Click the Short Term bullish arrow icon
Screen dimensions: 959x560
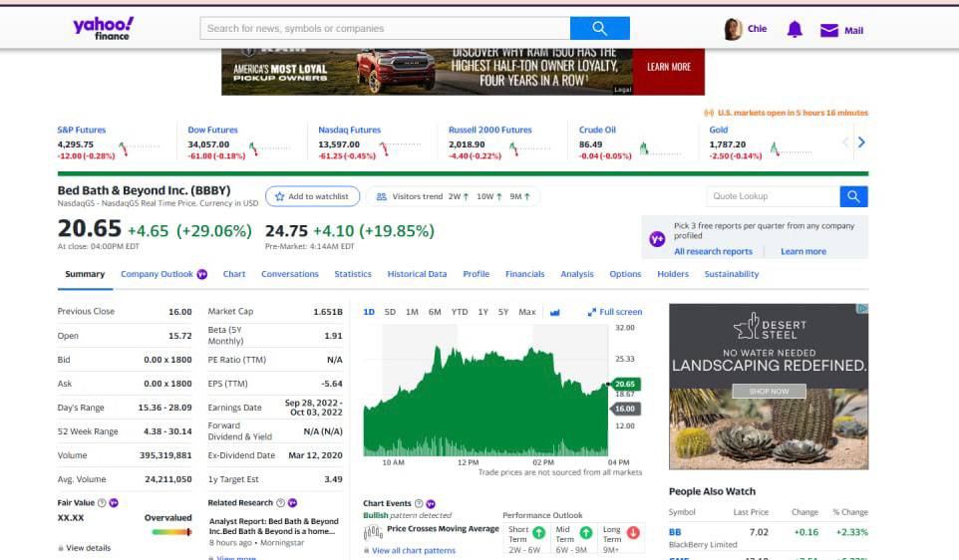pyautogui.click(x=539, y=533)
